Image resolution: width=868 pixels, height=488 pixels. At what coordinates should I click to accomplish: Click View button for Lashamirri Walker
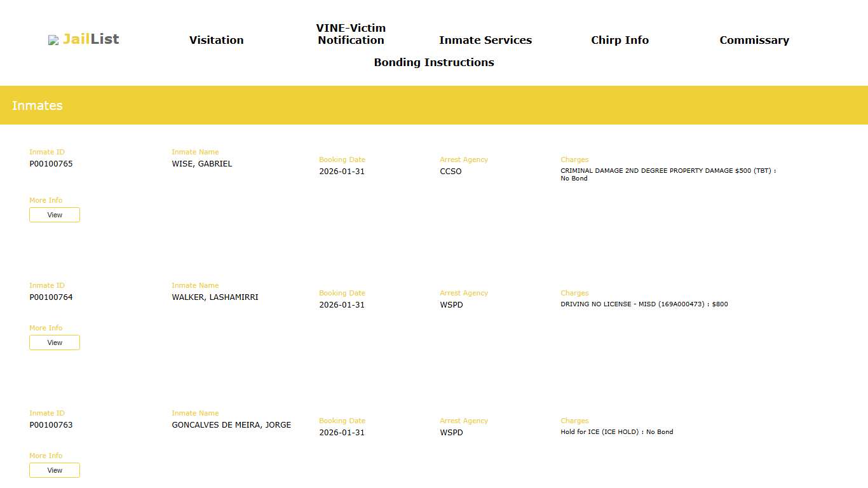(x=55, y=342)
